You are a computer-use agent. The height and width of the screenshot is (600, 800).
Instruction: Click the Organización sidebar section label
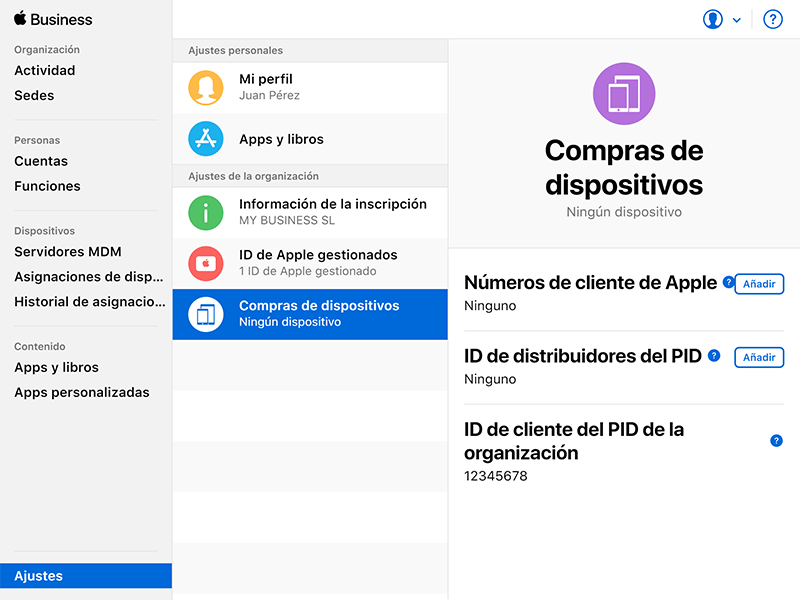click(47, 49)
